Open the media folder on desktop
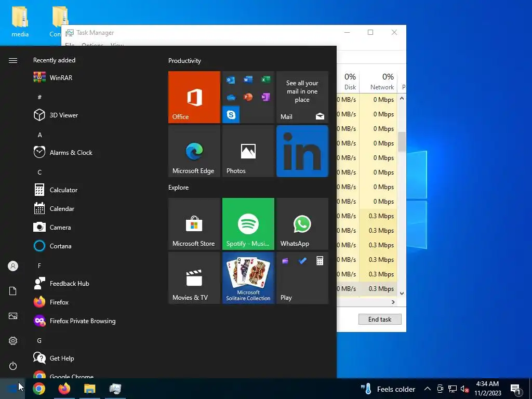The height and width of the screenshot is (399, 532). (20, 21)
